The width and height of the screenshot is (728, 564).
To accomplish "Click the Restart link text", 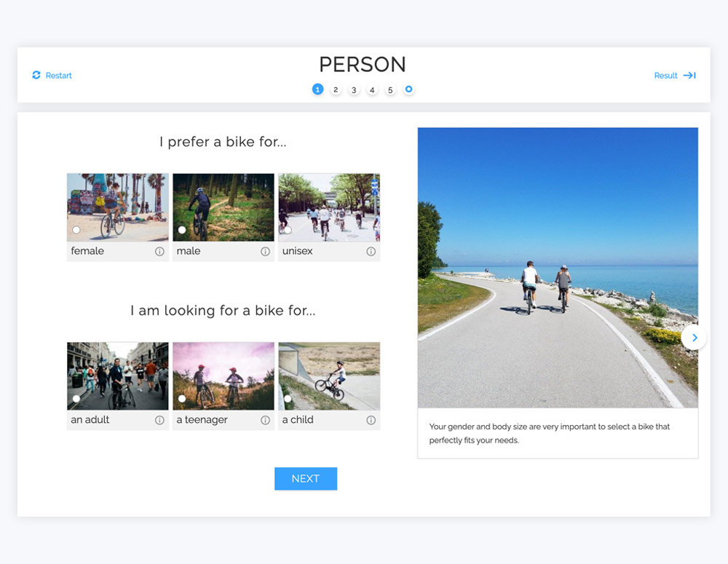I will (58, 76).
